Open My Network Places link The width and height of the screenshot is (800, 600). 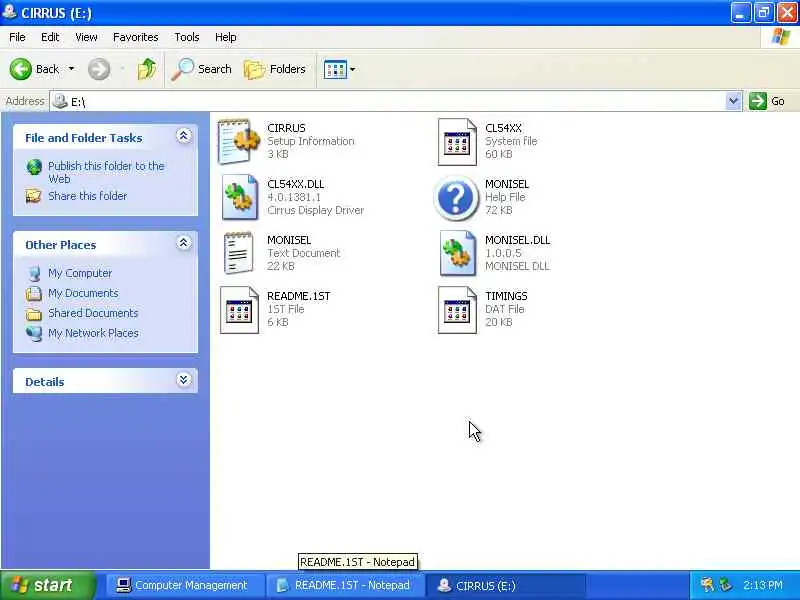pos(93,333)
